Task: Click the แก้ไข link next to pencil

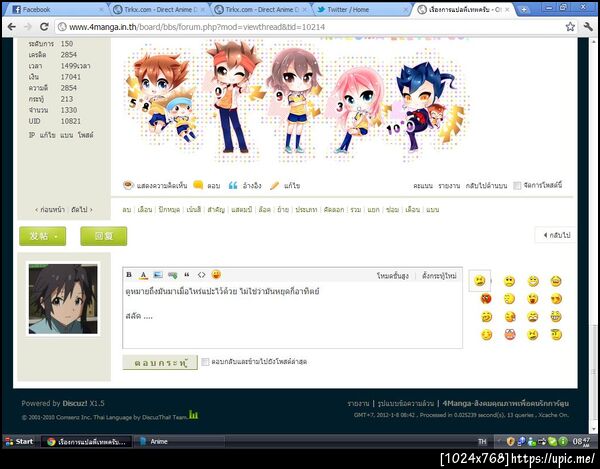Action: click(x=292, y=186)
